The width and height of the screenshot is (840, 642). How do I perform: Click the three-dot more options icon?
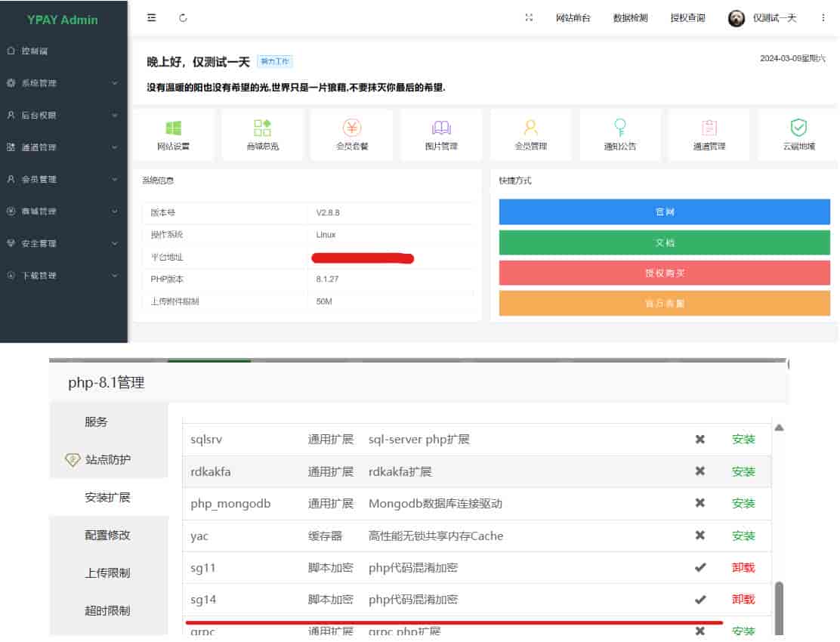click(823, 18)
